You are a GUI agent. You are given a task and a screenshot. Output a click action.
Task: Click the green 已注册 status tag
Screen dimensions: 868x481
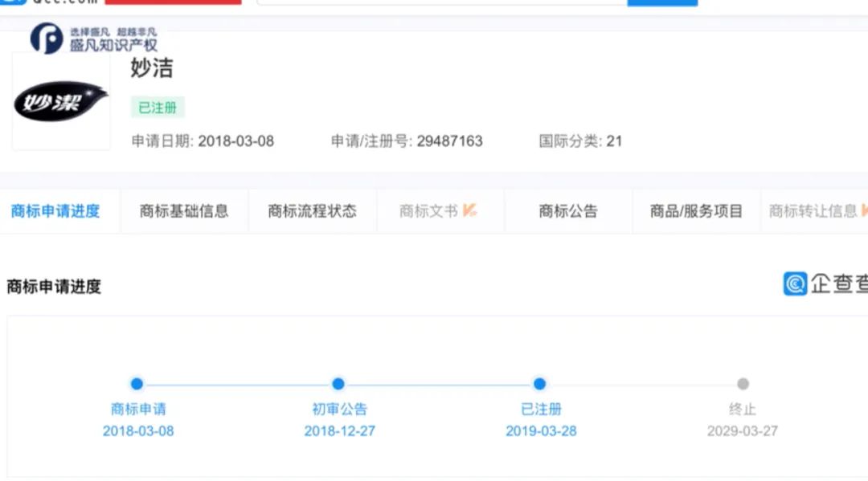tap(158, 107)
